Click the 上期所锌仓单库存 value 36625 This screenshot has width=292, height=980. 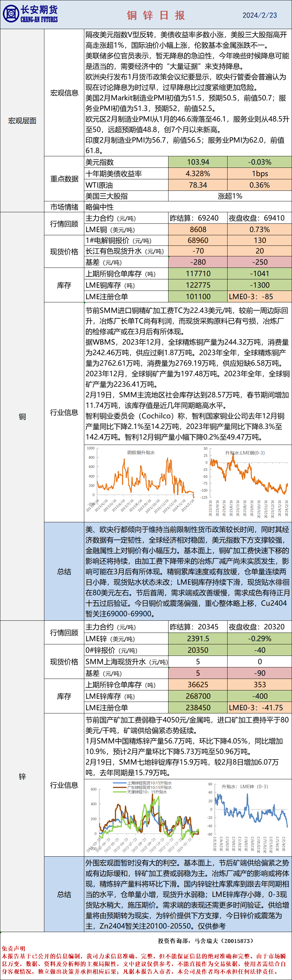[x=198, y=684]
